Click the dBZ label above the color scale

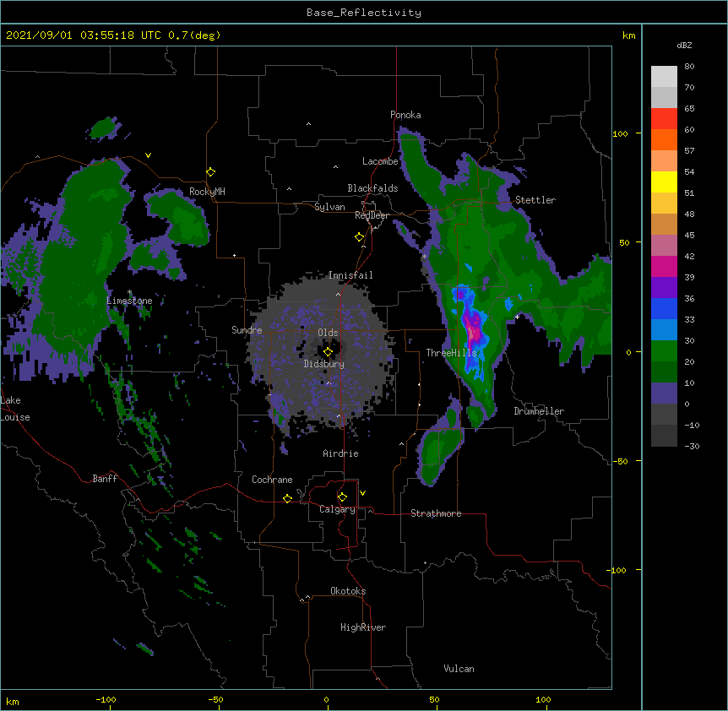pos(684,45)
